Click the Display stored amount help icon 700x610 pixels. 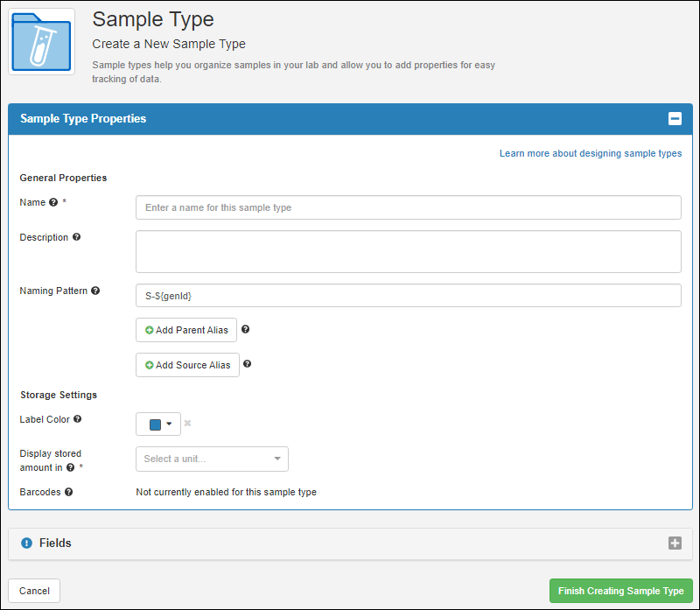(70, 467)
